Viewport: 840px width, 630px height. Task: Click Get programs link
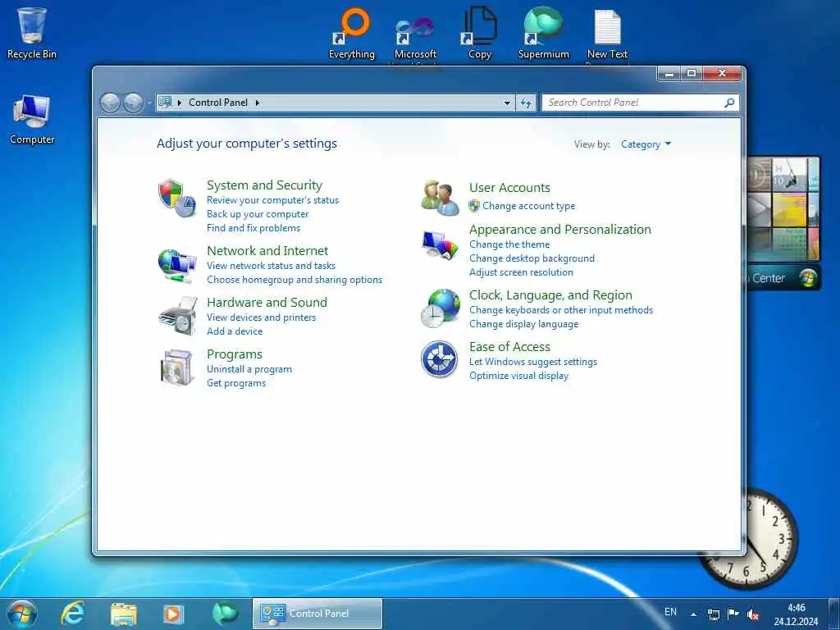pos(236,383)
